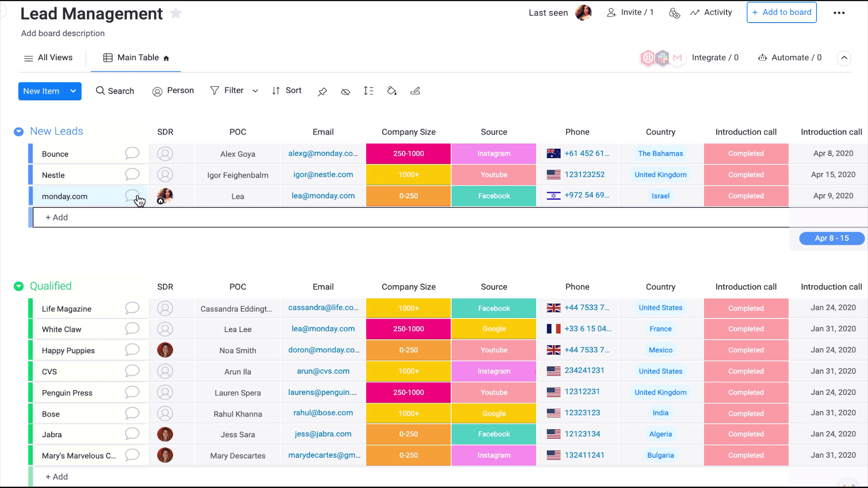Image resolution: width=868 pixels, height=488 pixels.
Task: Click email link arun@cvs.com
Action: [323, 371]
